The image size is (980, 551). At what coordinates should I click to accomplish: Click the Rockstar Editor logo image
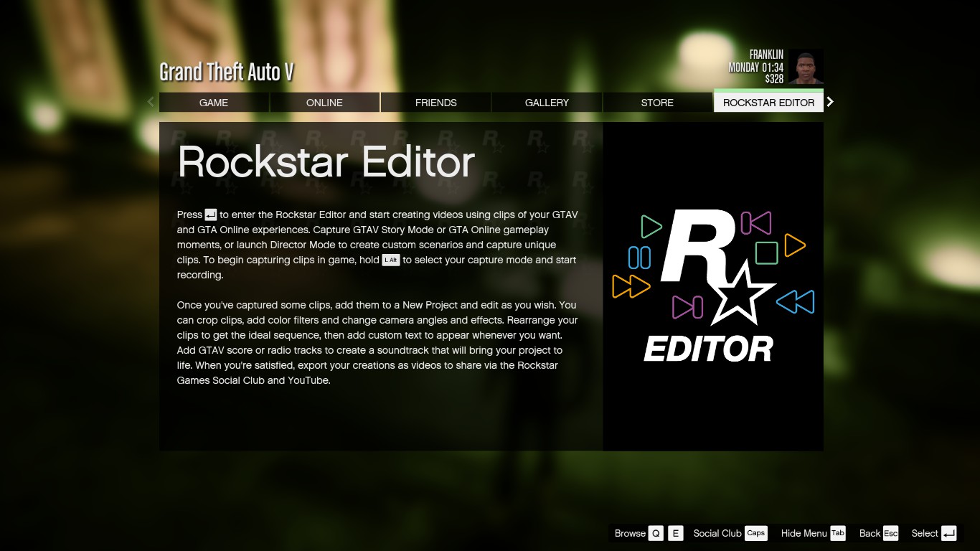[x=713, y=286]
